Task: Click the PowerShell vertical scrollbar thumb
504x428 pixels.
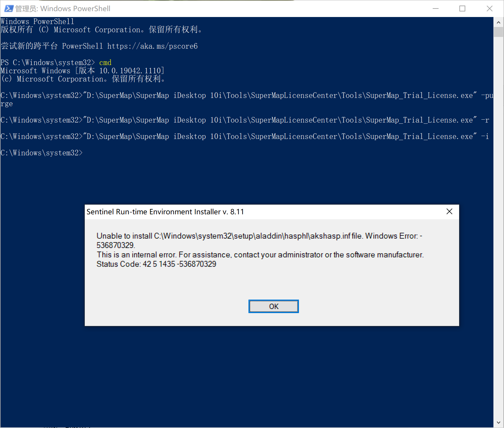Action: pos(498,32)
